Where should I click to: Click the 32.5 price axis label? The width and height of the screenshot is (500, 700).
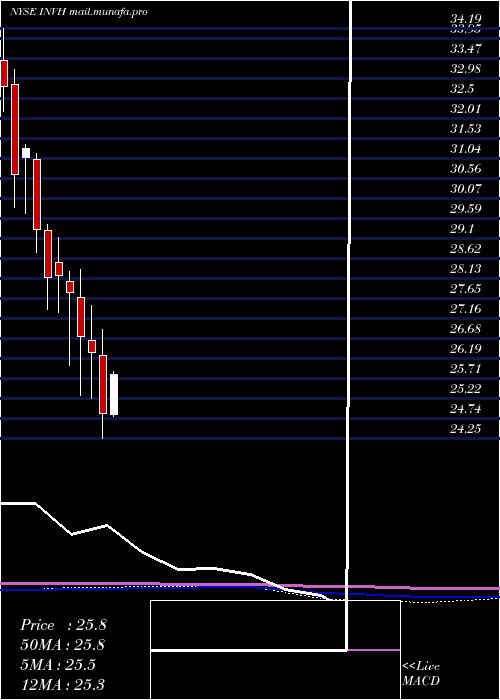click(x=462, y=89)
